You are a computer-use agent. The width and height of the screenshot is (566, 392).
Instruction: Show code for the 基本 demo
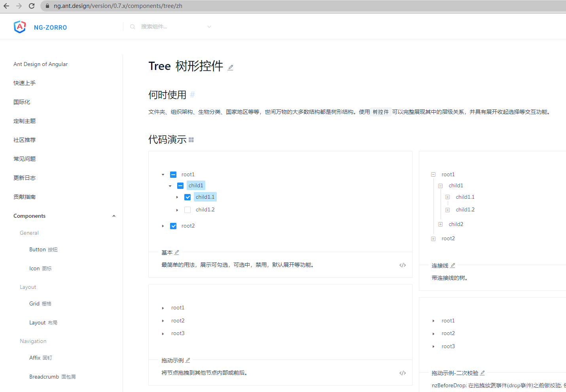click(402, 265)
